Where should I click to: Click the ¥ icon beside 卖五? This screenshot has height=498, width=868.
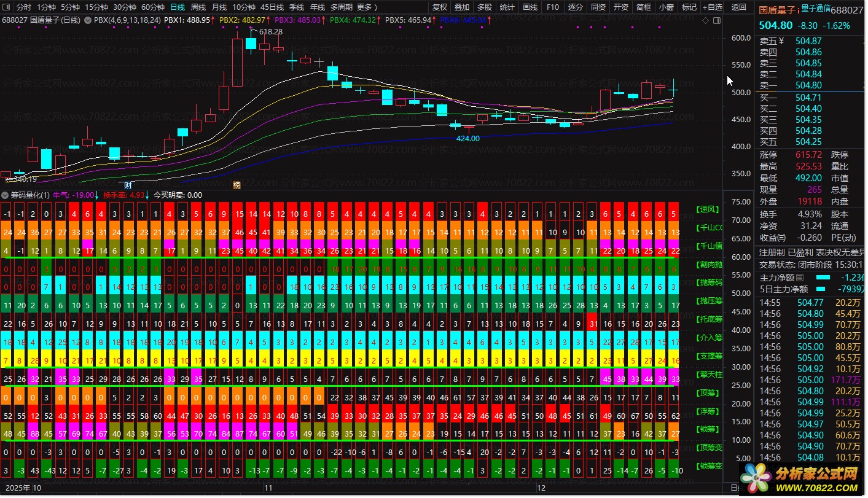781,41
